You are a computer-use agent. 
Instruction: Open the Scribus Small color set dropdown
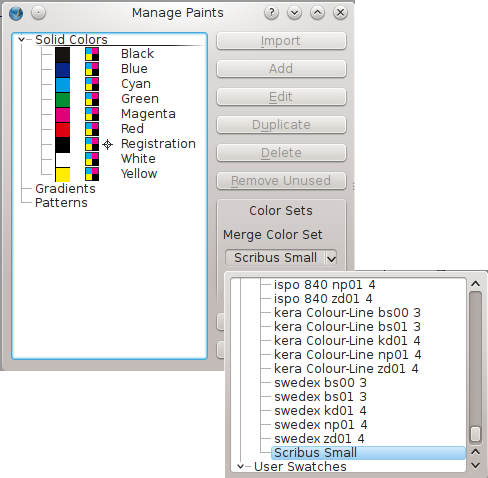281,258
